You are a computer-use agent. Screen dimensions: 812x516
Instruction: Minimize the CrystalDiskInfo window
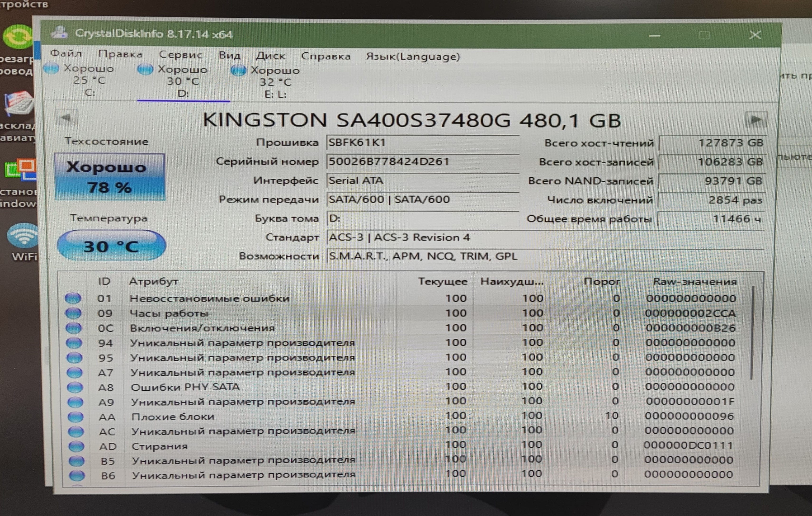pyautogui.click(x=654, y=35)
